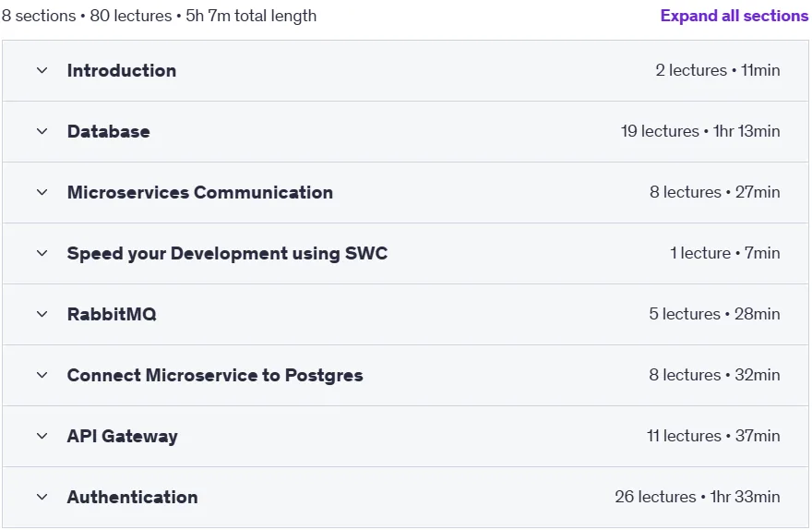Open the Authentication section title
Image resolution: width=812 pixels, height=530 pixels.
coord(133,497)
